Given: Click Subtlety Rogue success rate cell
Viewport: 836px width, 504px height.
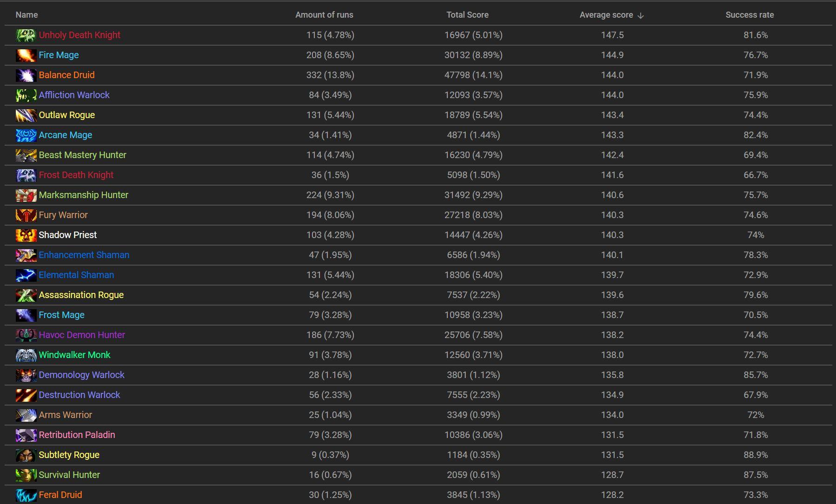Looking at the screenshot, I should coord(756,455).
